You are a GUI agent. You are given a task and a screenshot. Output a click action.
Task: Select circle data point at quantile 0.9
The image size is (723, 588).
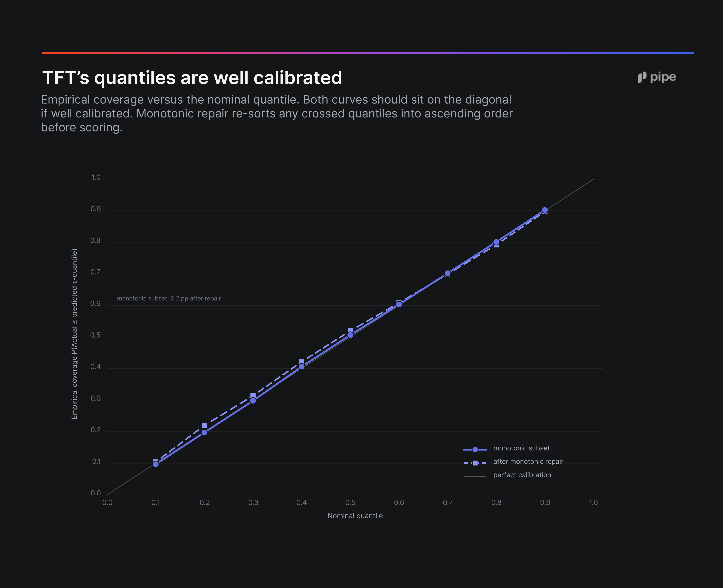pos(545,210)
